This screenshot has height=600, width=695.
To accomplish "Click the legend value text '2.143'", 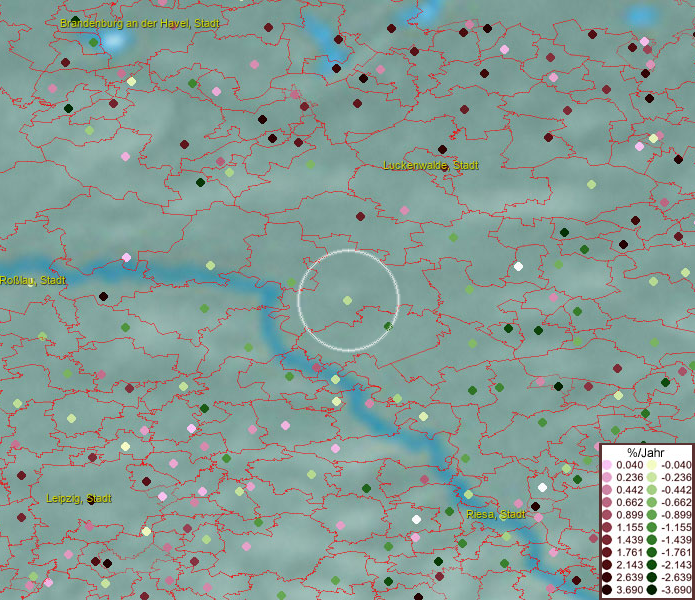I will click(629, 565).
